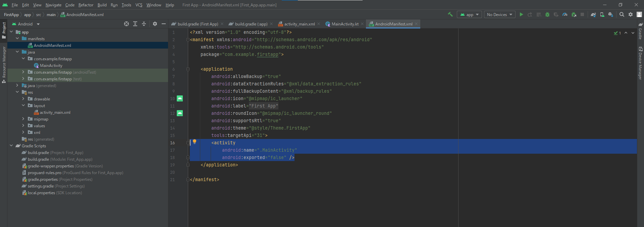Image resolution: width=644 pixels, height=227 pixels.
Task: Fold the application tag at line 6
Action: 188,69
